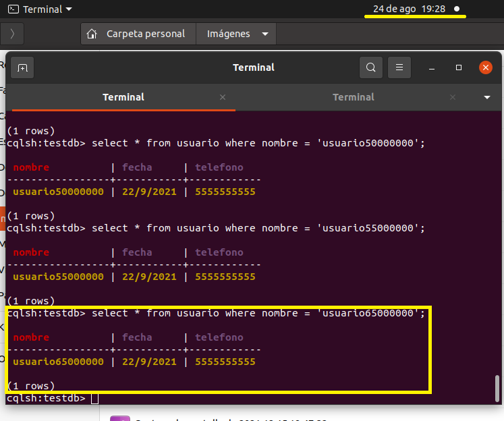Click Terminal window title text
Image resolution: width=504 pixels, height=421 pixels.
click(x=254, y=67)
